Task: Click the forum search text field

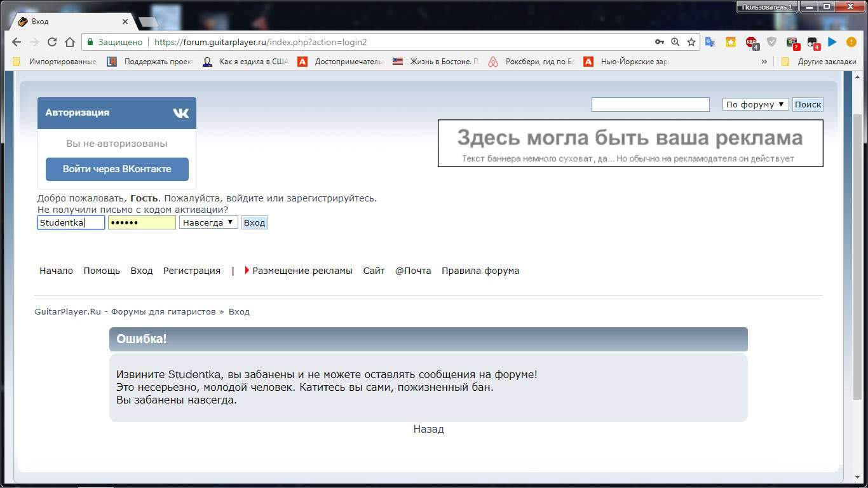Action: [650, 104]
